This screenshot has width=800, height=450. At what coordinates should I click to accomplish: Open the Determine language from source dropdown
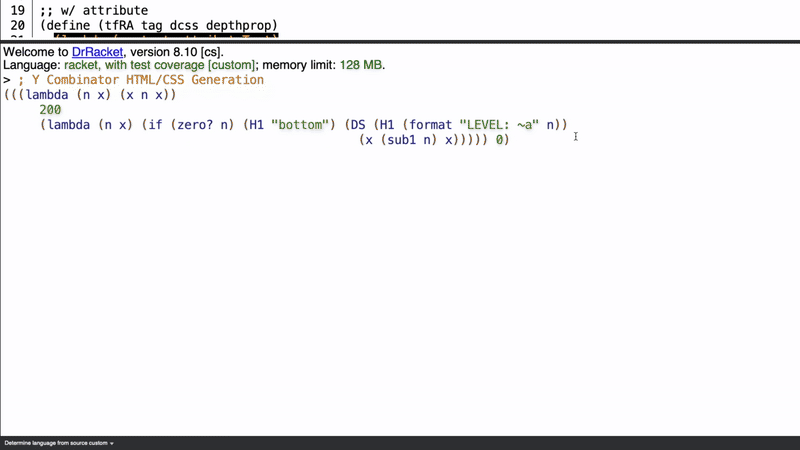59,443
